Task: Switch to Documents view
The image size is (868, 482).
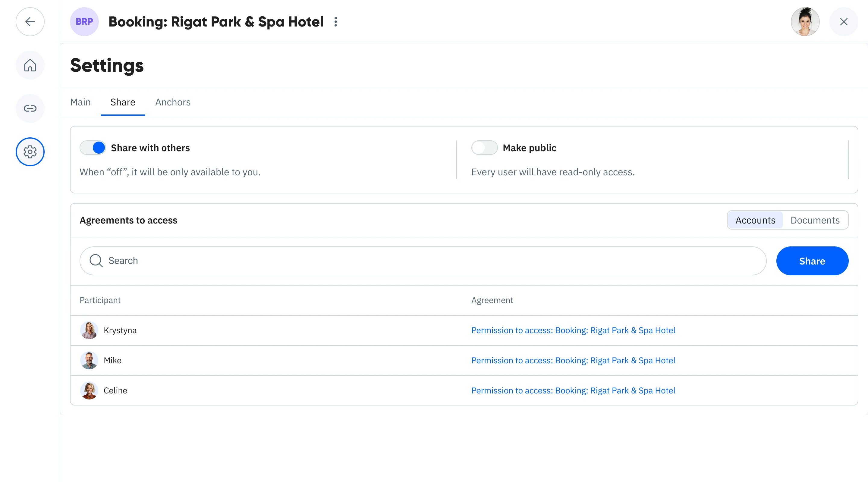Action: pyautogui.click(x=815, y=220)
